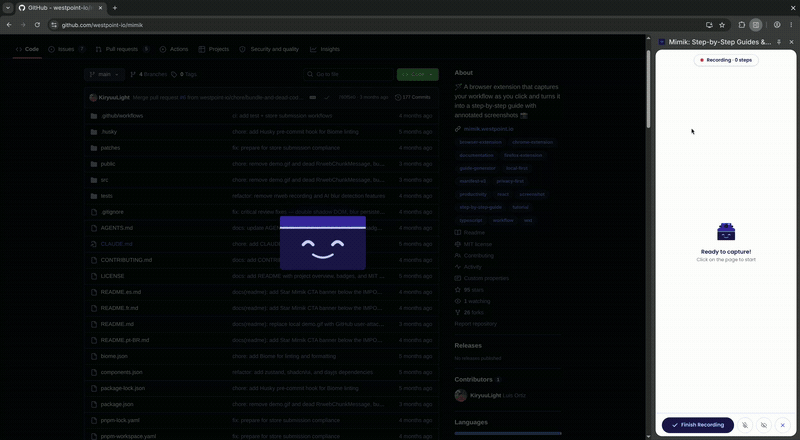Open the pnpm-lock.yaml file
Screen dimensions: 800x440
(x=120, y=420)
